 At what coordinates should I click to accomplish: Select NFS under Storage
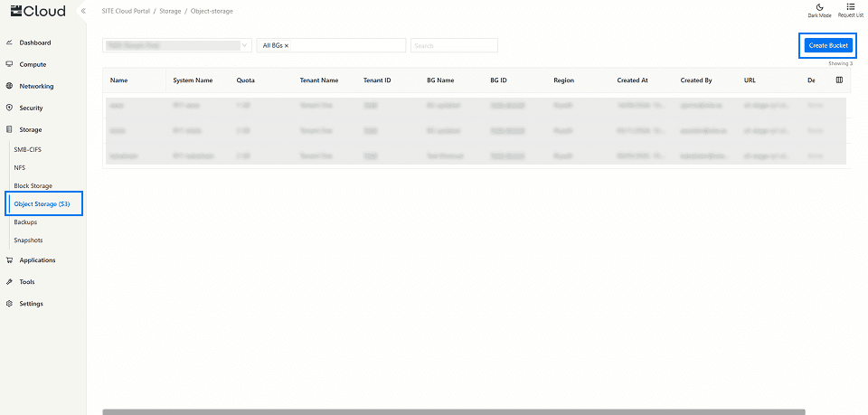(19, 167)
